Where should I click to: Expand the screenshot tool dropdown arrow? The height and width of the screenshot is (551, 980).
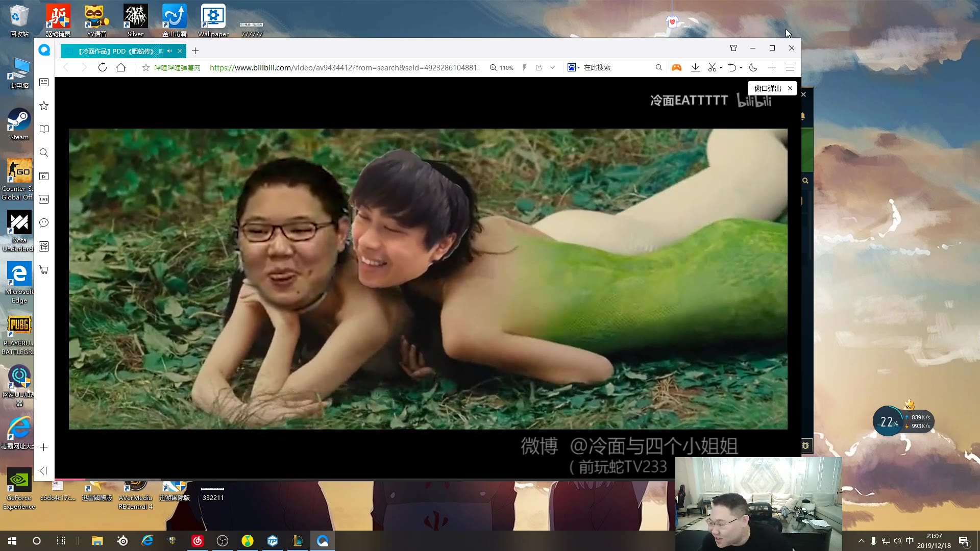[x=721, y=67]
